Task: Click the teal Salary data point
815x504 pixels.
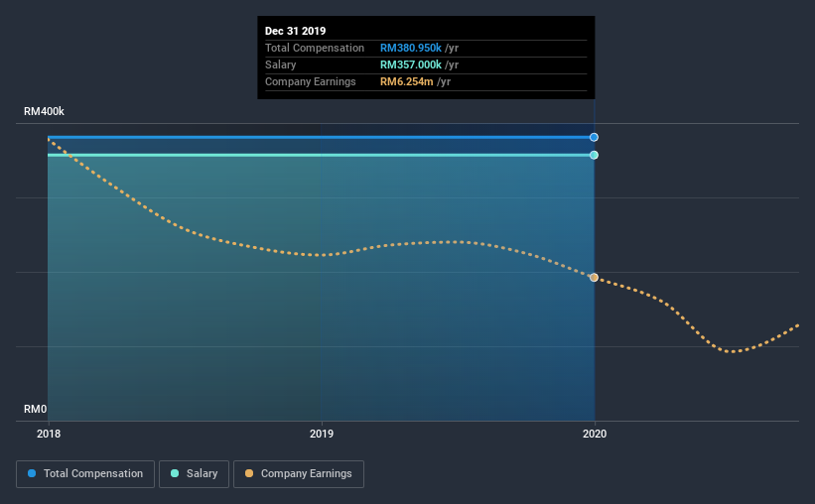Action: pyautogui.click(x=594, y=155)
